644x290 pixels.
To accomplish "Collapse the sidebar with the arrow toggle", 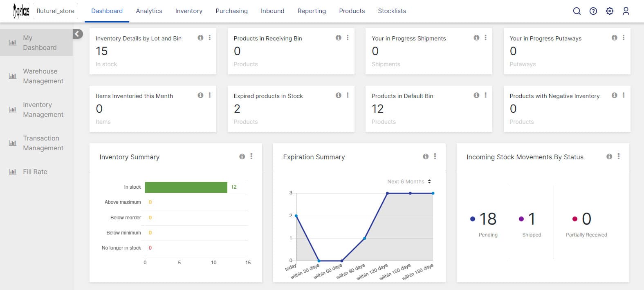I will coord(78,34).
